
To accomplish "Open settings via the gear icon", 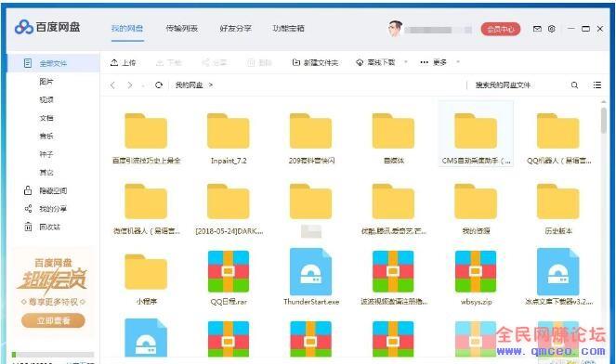I will coord(552,29).
